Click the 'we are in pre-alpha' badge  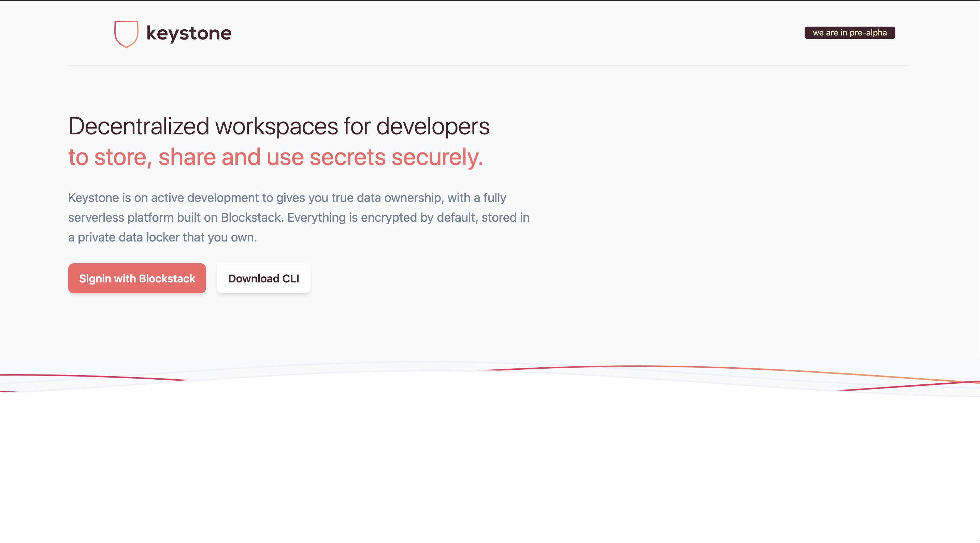coord(850,33)
